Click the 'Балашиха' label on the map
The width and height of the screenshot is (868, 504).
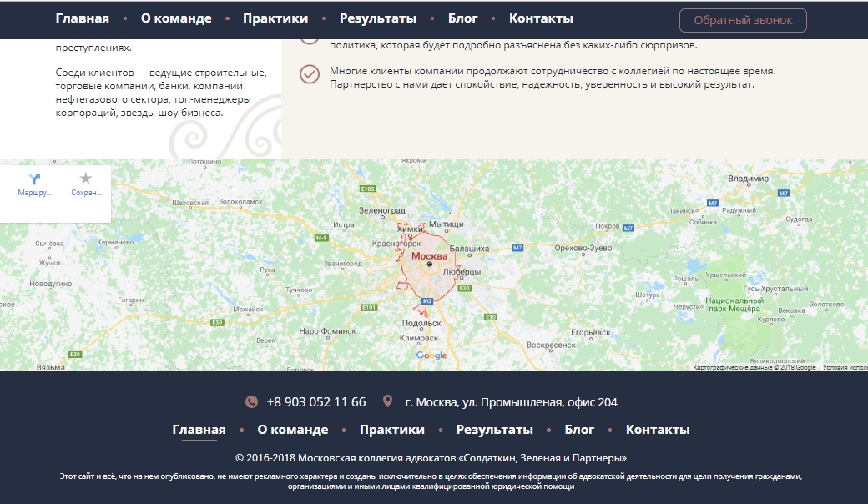click(469, 249)
